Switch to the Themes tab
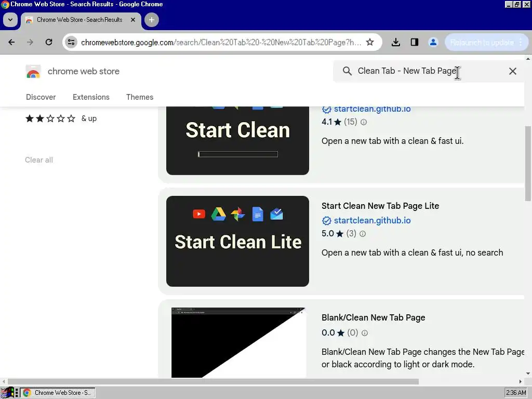532x399 pixels. [x=140, y=97]
